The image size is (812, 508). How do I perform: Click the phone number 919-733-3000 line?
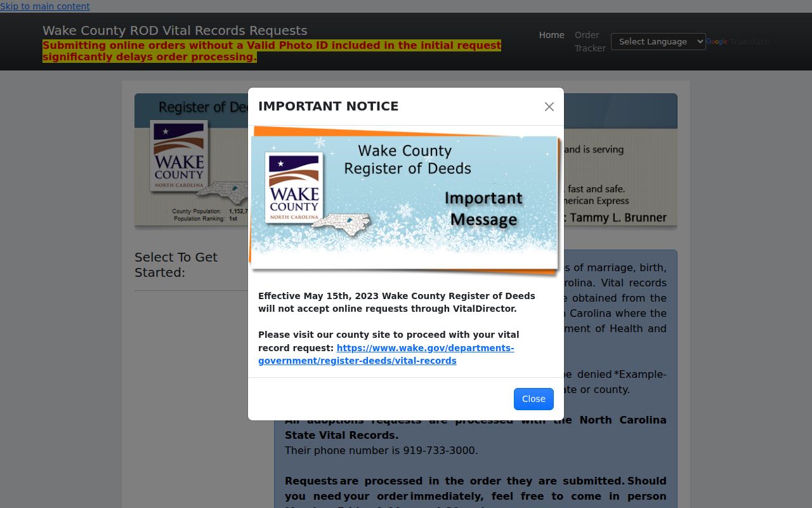(x=381, y=450)
